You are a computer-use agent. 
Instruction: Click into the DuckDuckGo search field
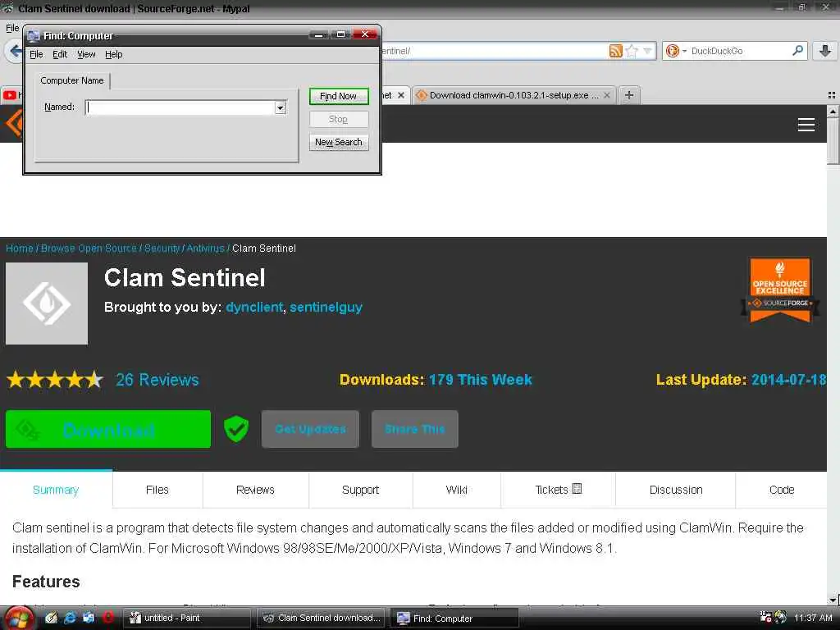click(x=740, y=51)
